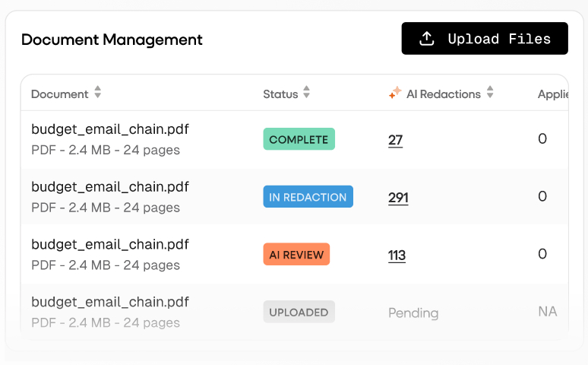Select the AI Redactions column header

pos(443,94)
